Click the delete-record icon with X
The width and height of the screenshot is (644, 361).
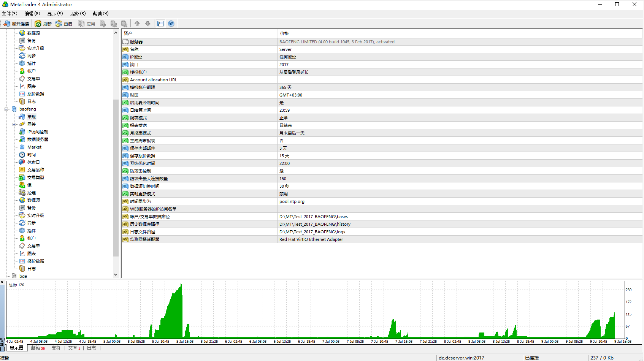tap(124, 24)
